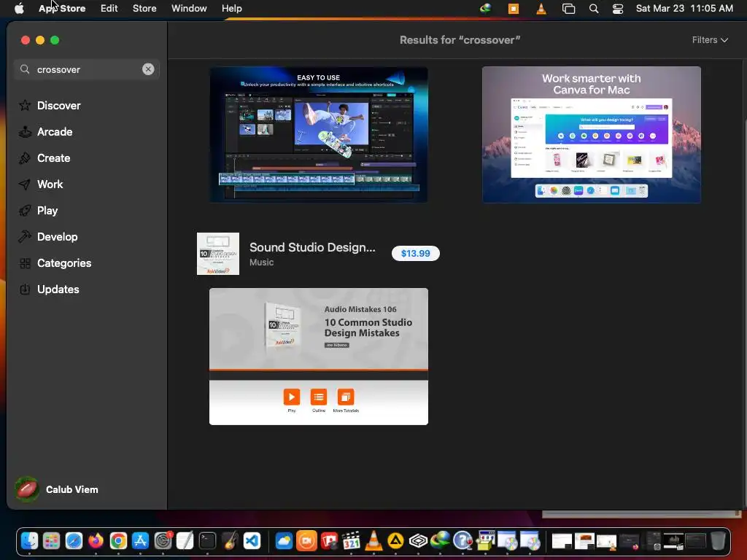Open Control Center in menu bar
The height and width of the screenshot is (560, 747).
pos(618,9)
